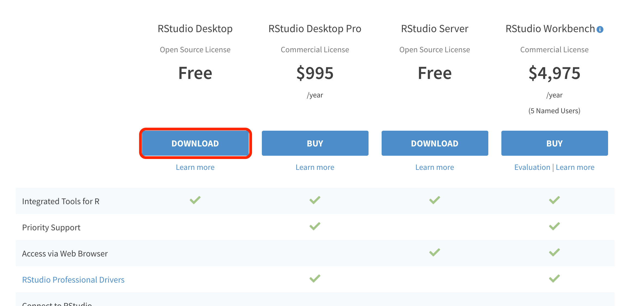Open Learn more under RStudio Desktop Pro
Screen dimensions: 644x306
315,167
